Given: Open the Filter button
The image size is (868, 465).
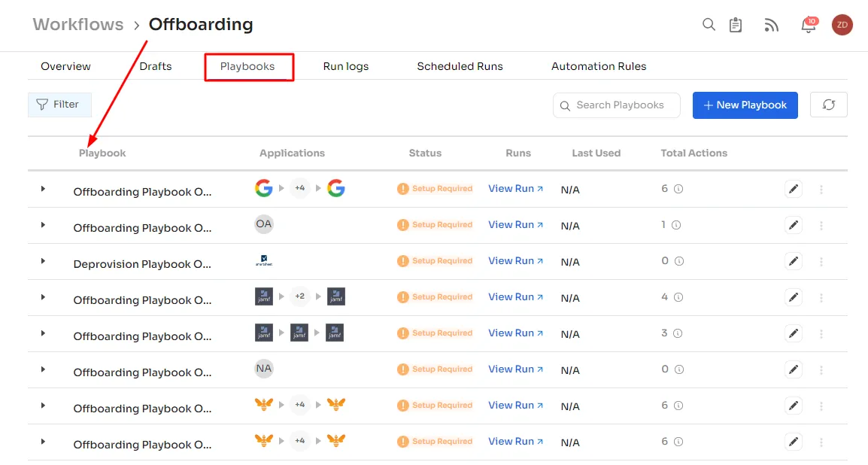Looking at the screenshot, I should point(59,105).
